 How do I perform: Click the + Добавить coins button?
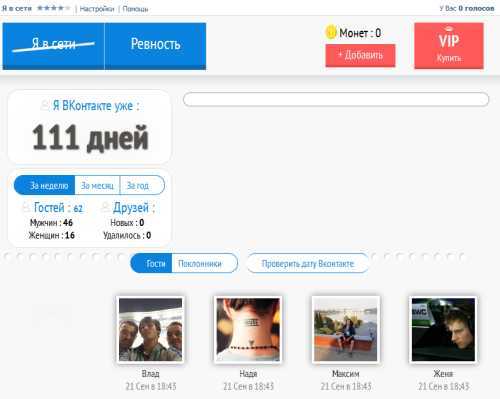click(x=360, y=55)
